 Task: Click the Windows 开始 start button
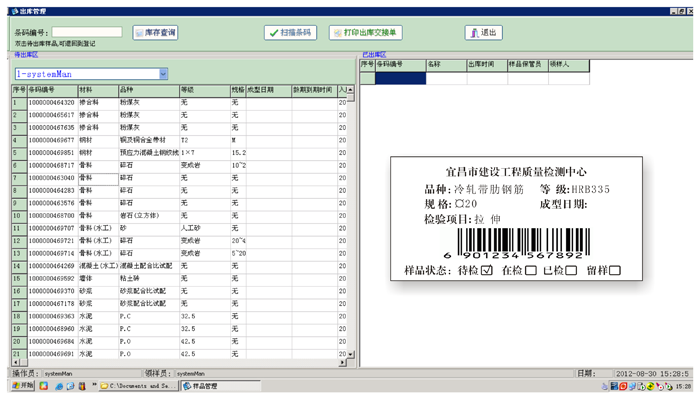[x=23, y=386]
